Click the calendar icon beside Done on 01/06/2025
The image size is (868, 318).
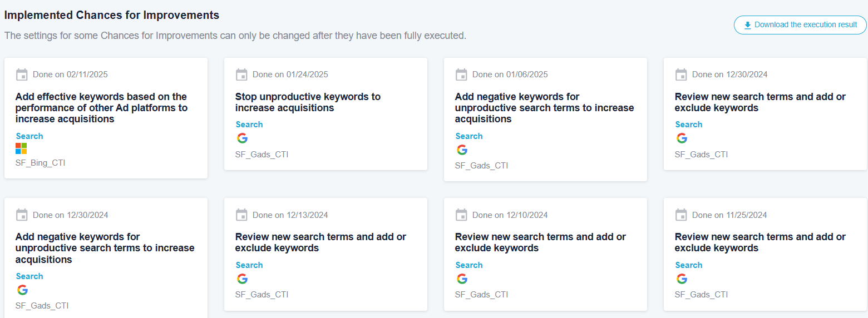coord(461,74)
